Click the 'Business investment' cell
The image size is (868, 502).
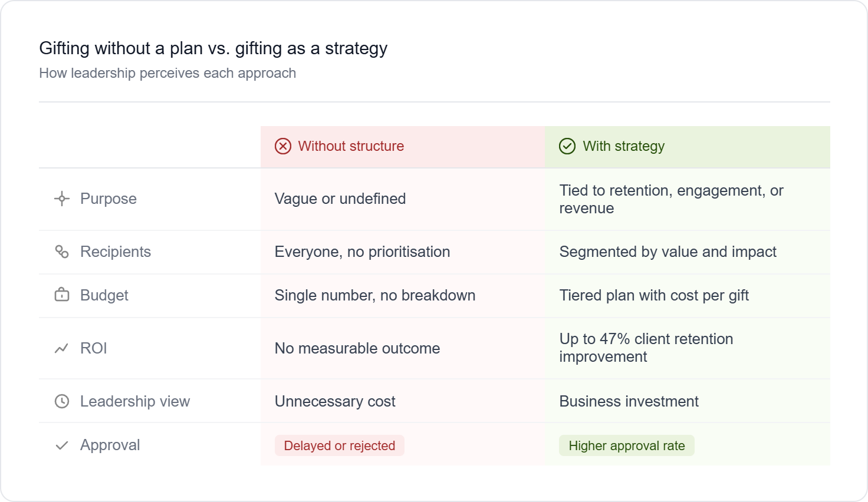pos(629,401)
